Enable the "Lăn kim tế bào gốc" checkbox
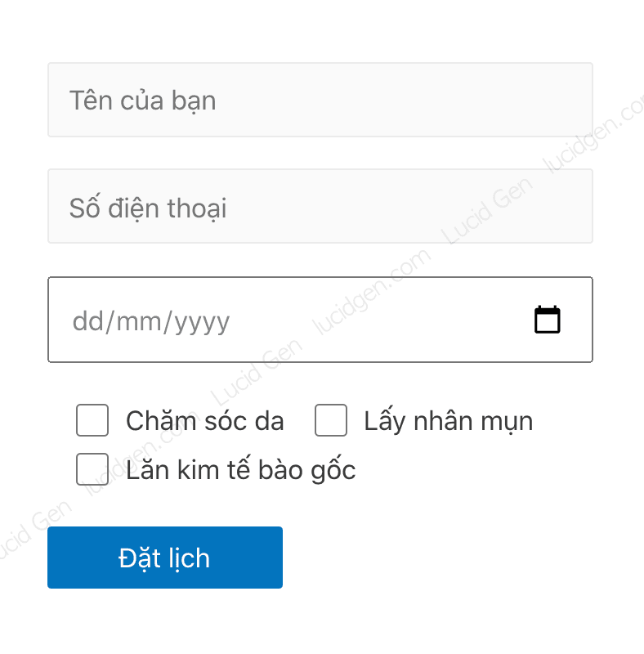644x654 pixels. click(x=92, y=469)
